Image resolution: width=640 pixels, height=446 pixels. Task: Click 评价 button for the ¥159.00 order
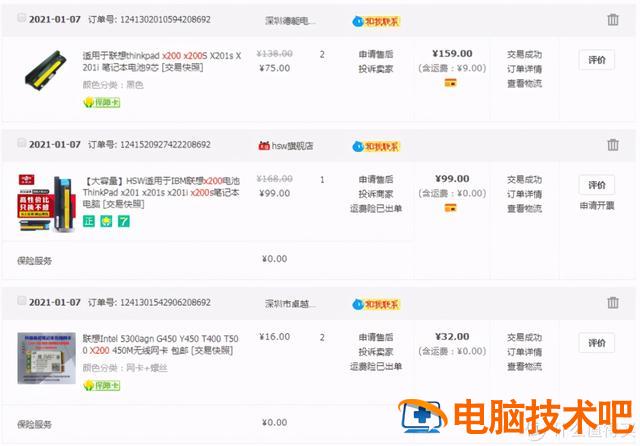pyautogui.click(x=597, y=60)
